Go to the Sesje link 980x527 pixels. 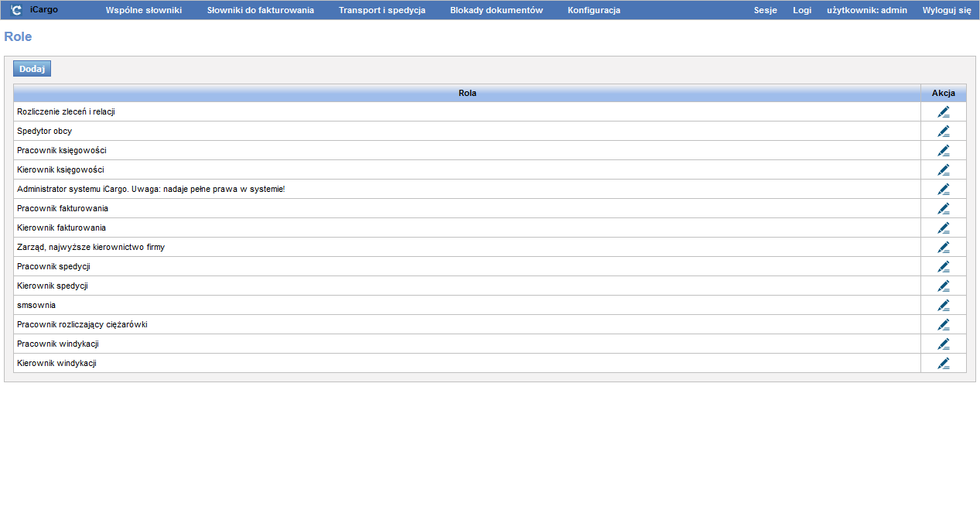tap(766, 10)
